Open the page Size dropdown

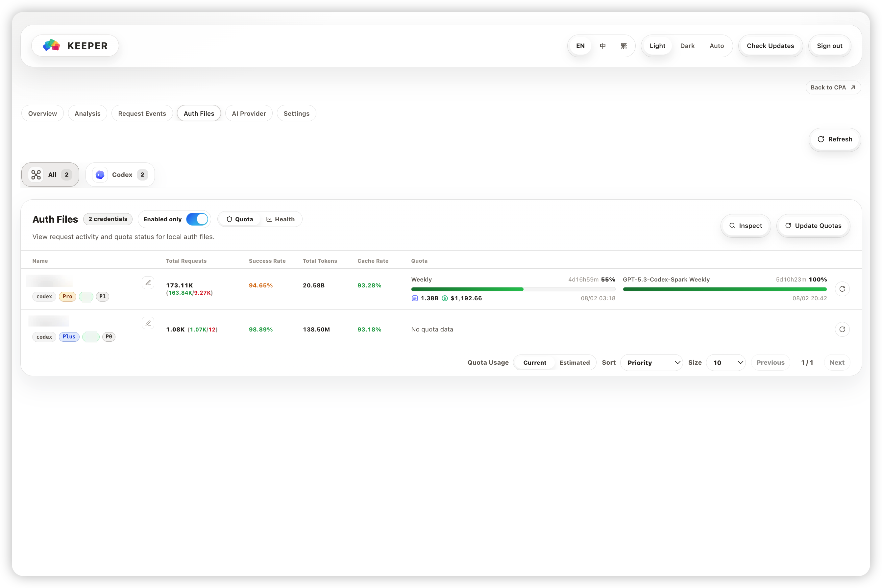(725, 363)
